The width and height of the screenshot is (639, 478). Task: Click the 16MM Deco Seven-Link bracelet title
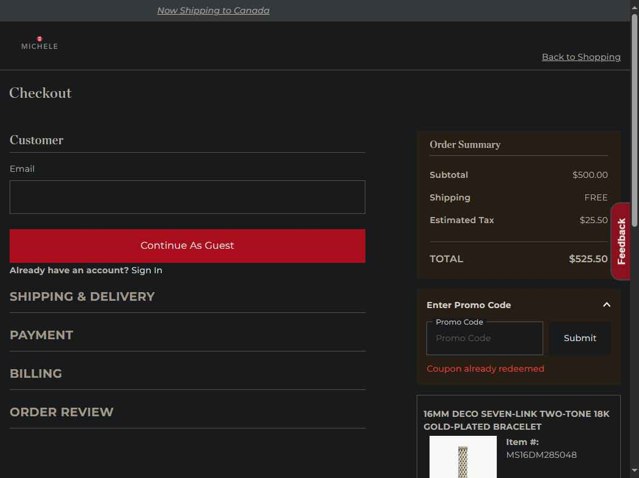coord(516,420)
